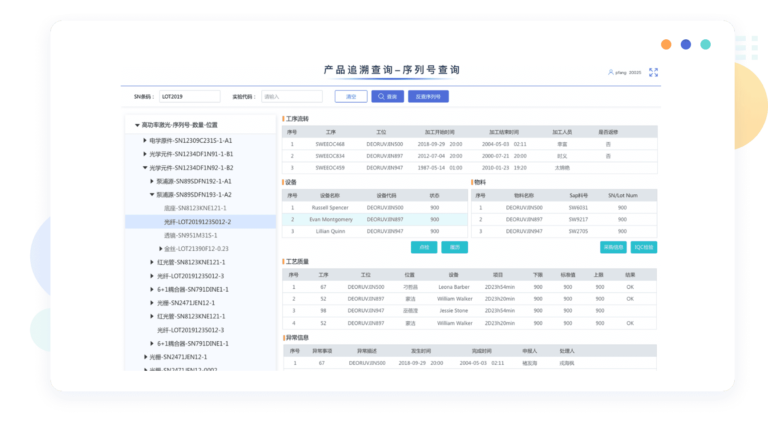Screen dimensions: 768x422
Task: Select equipment row Evan Montgomery
Action: tap(375, 219)
